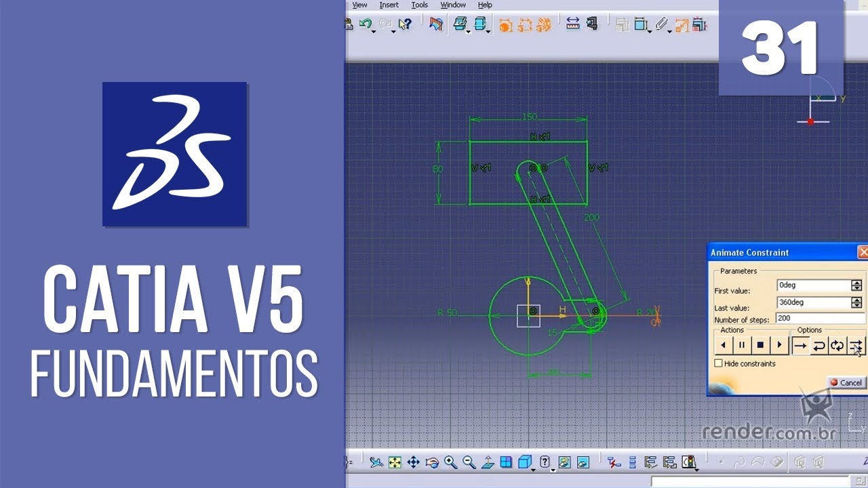Click the Undo arrow icon

click(x=366, y=24)
